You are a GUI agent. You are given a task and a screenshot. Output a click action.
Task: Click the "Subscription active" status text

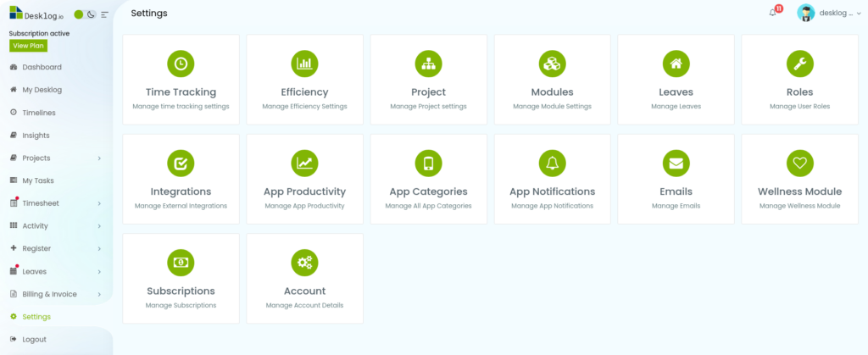pyautogui.click(x=39, y=33)
